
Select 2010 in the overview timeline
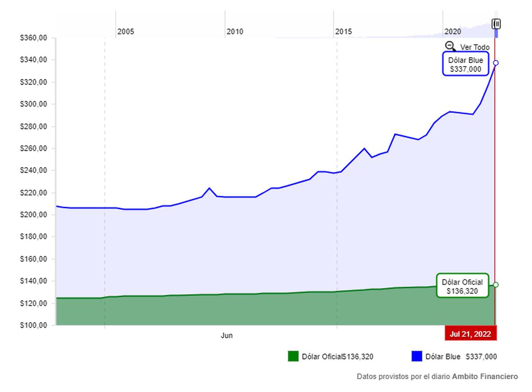235,31
